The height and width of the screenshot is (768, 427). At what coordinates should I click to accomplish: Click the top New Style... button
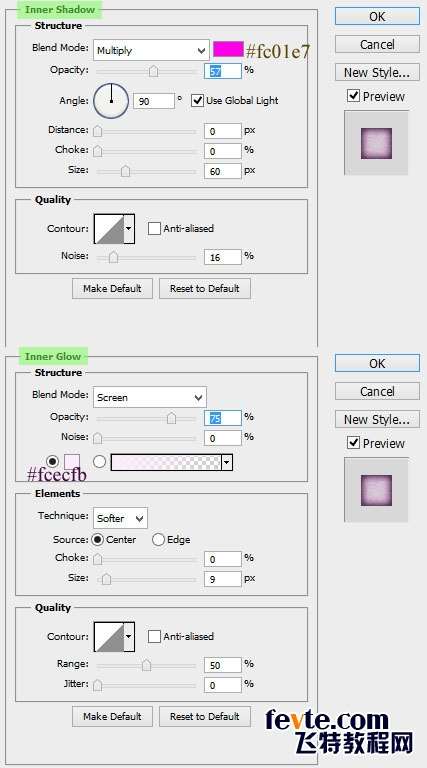coord(377,72)
